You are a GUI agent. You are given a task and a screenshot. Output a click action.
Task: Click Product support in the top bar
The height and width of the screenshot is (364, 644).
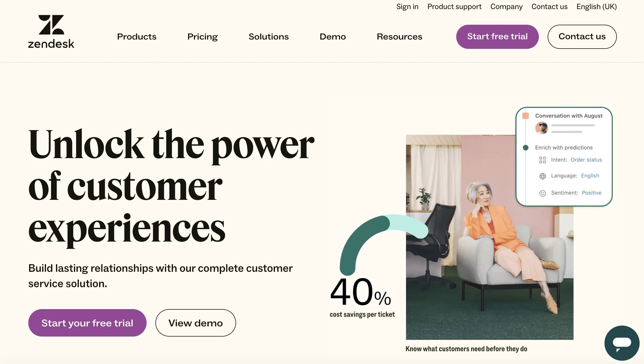coord(454,6)
